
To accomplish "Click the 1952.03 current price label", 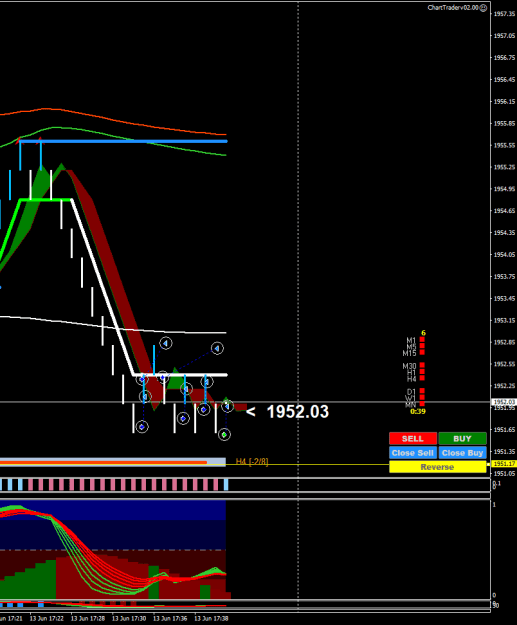I will tap(287, 412).
